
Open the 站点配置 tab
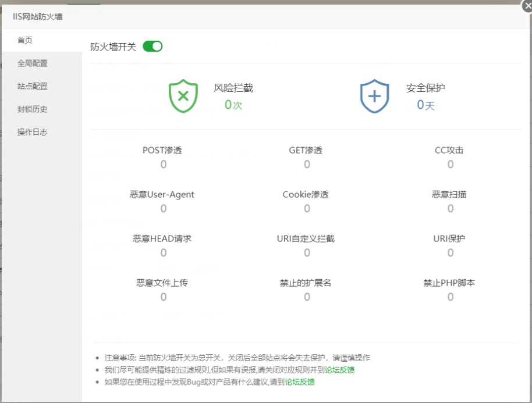pos(42,87)
